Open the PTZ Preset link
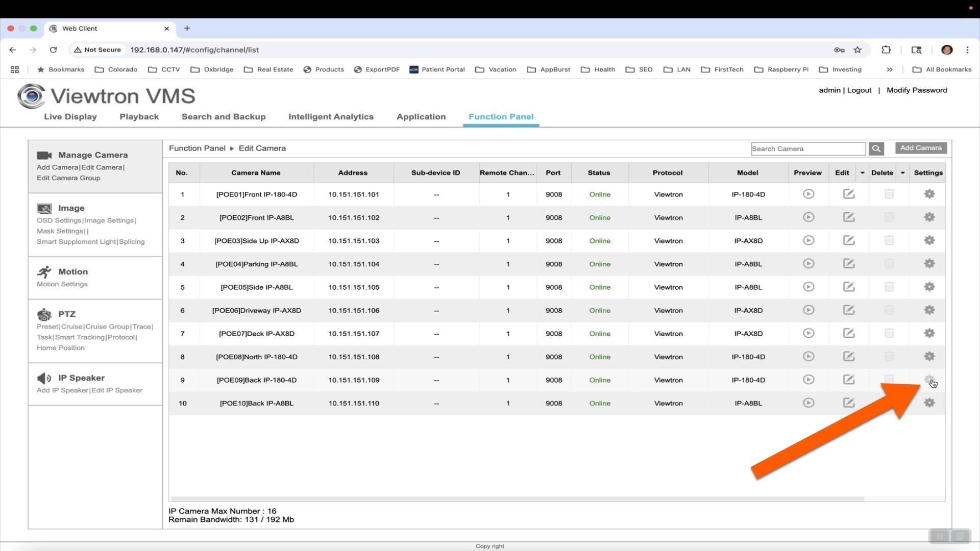 pos(47,327)
